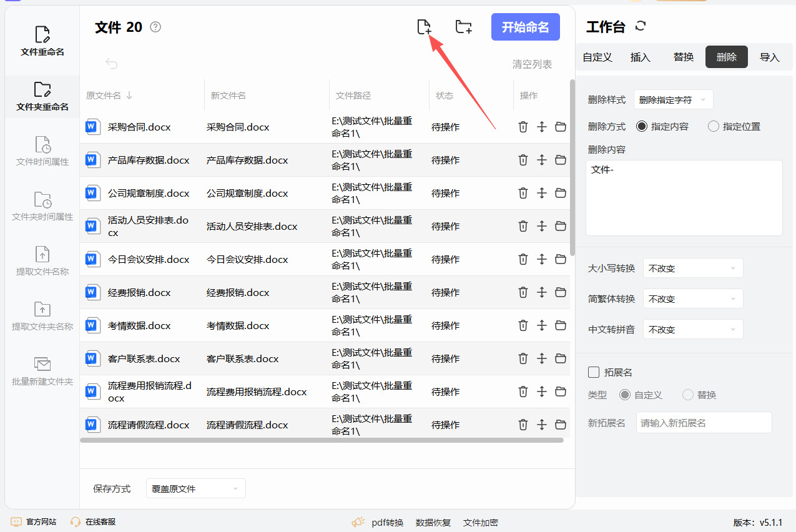The height and width of the screenshot is (532, 796).
Task: Delete the 客户联系表.docx row
Action: (523, 358)
